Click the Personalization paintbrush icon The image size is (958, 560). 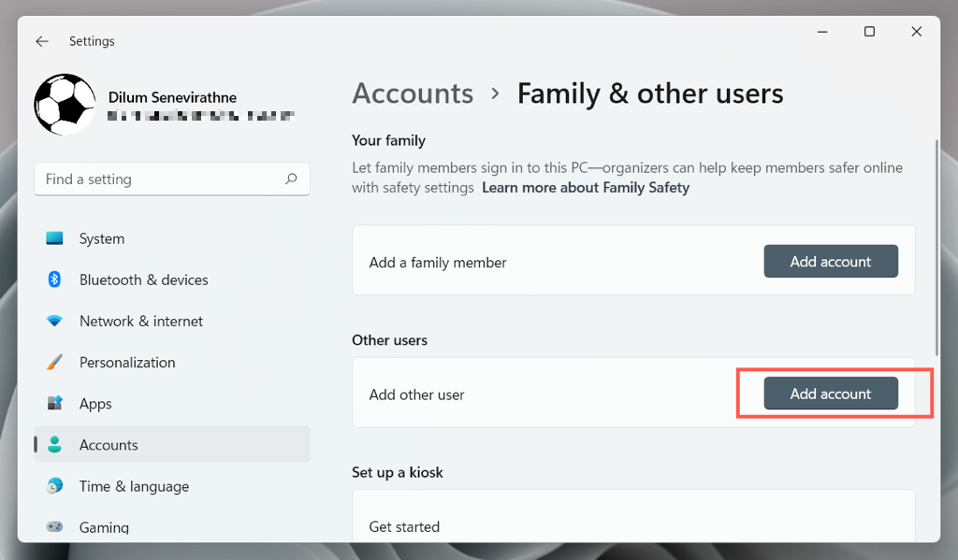coord(54,362)
